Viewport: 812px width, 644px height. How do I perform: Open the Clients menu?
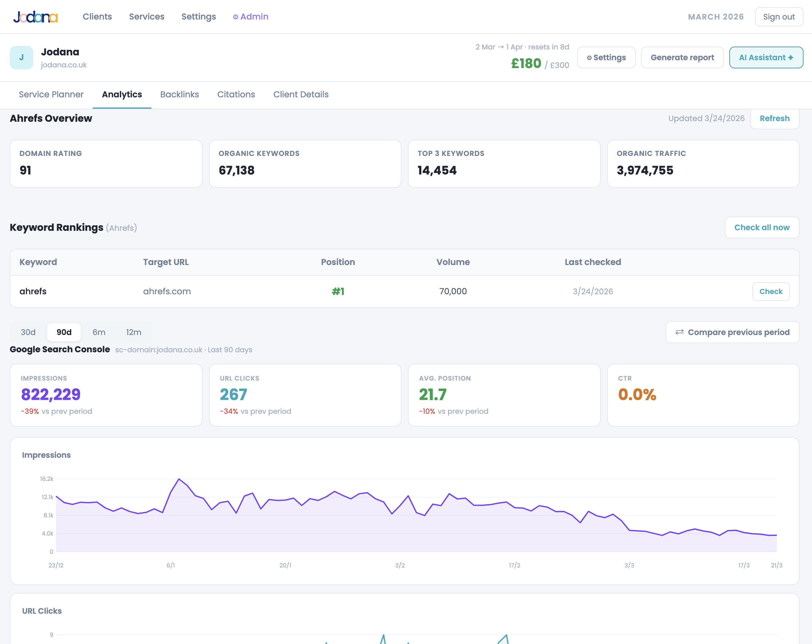coord(97,17)
